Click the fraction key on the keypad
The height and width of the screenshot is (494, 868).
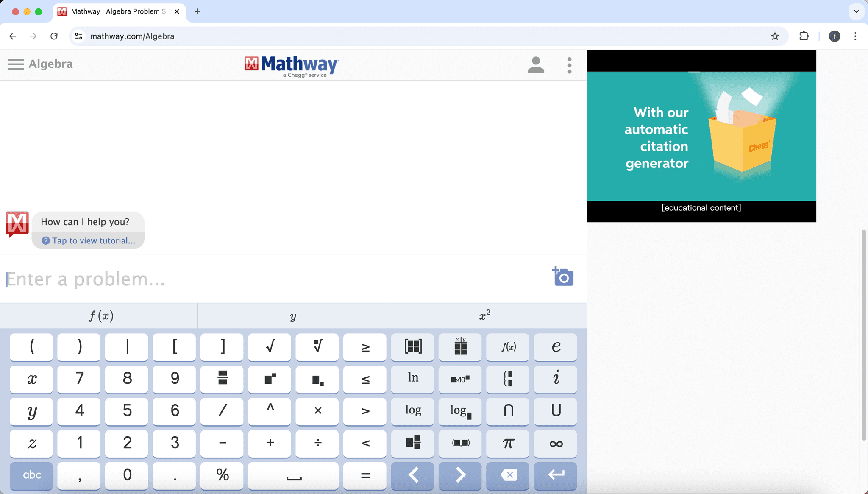click(x=222, y=379)
